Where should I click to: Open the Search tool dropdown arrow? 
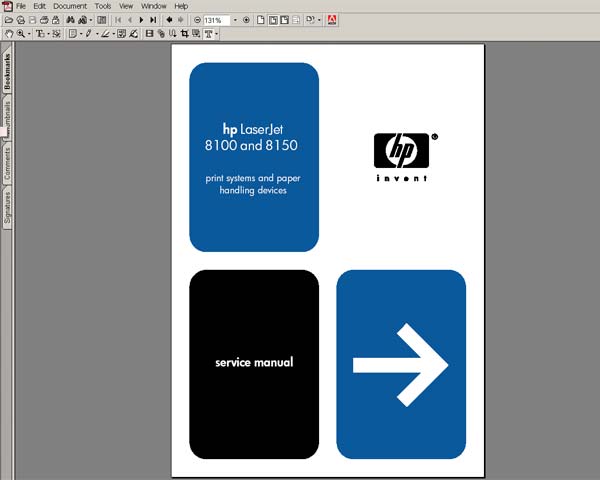pyautogui.click(x=91, y=20)
